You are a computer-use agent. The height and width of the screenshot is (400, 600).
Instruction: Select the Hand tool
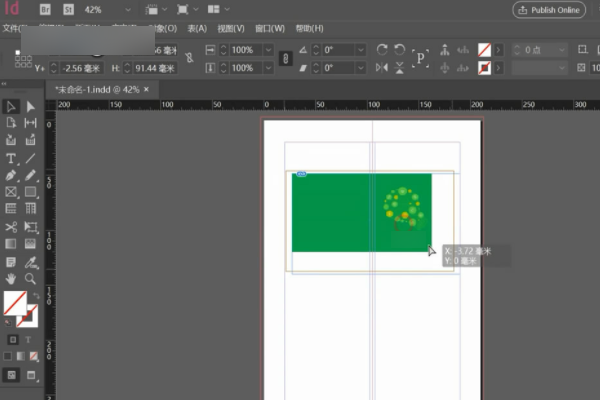click(11, 278)
